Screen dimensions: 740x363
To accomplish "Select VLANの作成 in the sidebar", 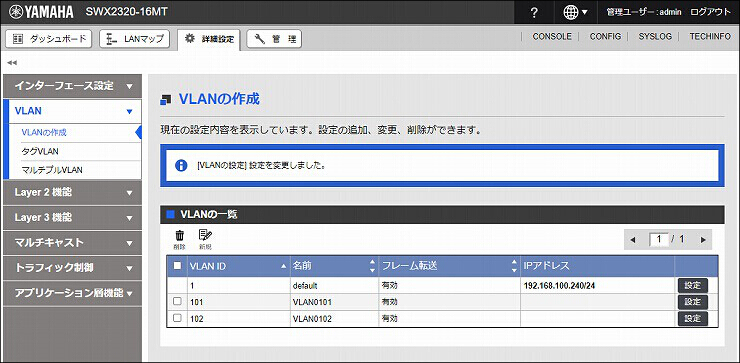I will point(44,133).
